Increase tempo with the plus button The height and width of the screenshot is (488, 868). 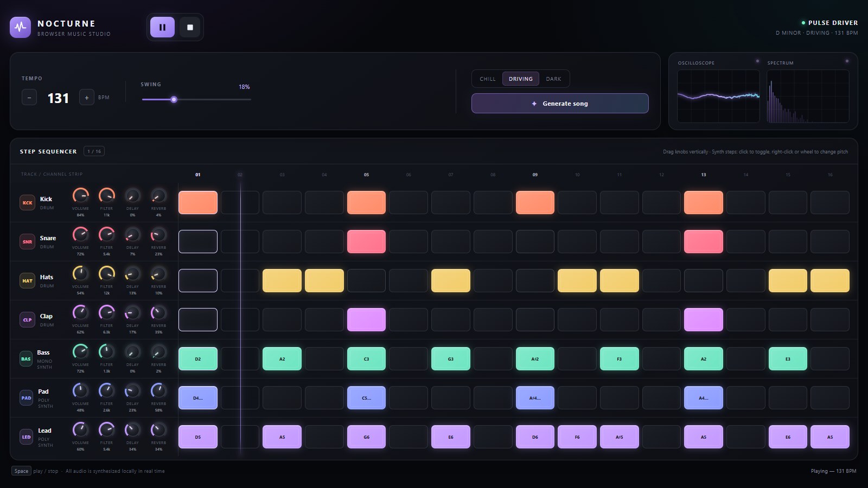point(87,98)
